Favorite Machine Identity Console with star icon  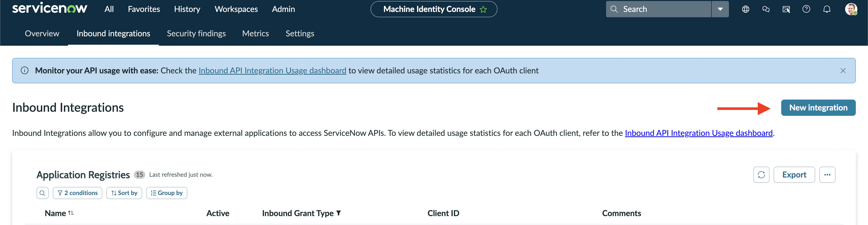coord(483,9)
